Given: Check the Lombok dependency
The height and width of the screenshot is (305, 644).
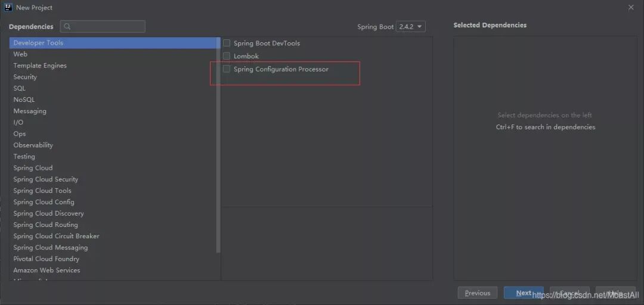Looking at the screenshot, I should pos(227,56).
